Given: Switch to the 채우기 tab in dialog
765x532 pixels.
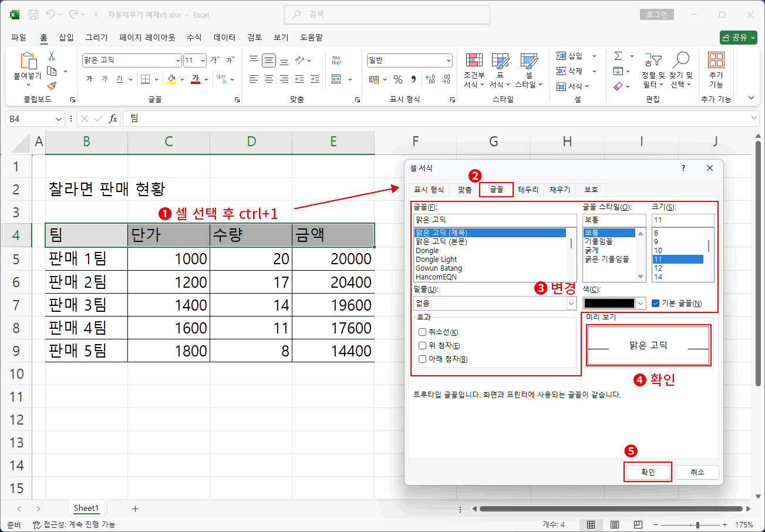Looking at the screenshot, I should point(560,190).
